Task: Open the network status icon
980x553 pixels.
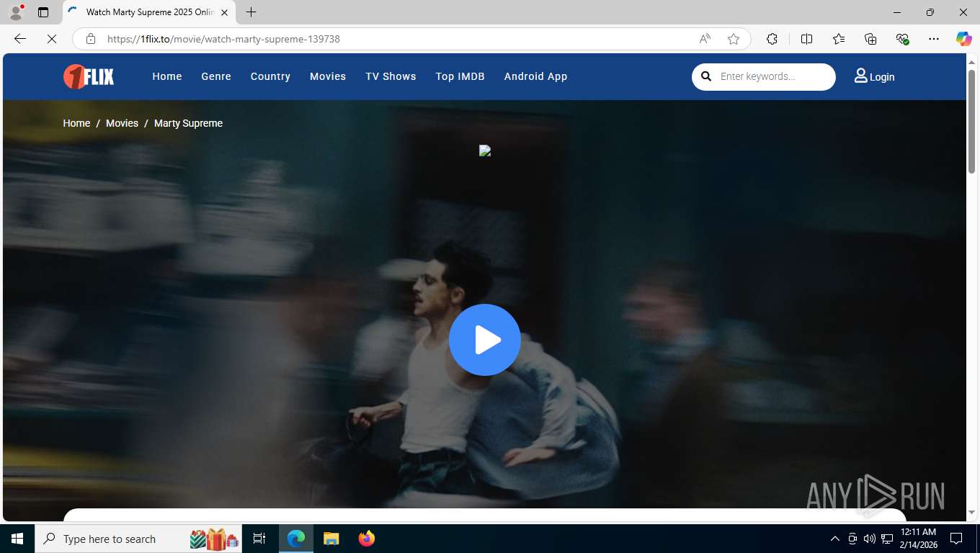Action: click(886, 539)
